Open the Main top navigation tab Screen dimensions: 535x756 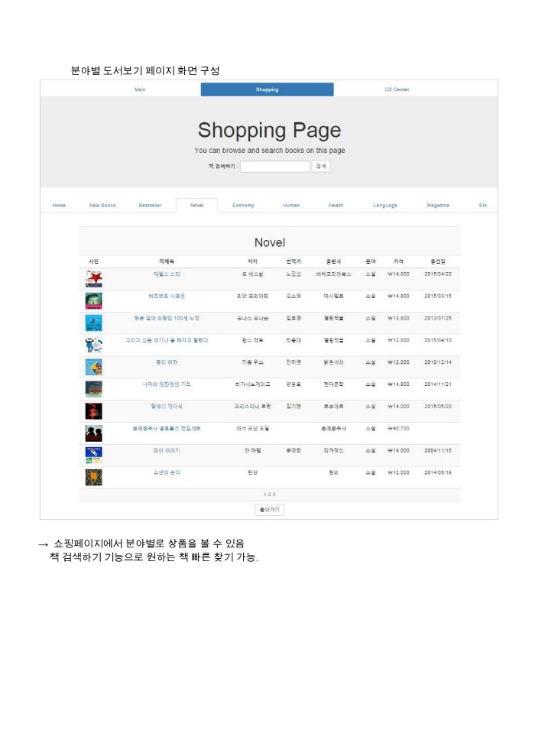click(140, 89)
